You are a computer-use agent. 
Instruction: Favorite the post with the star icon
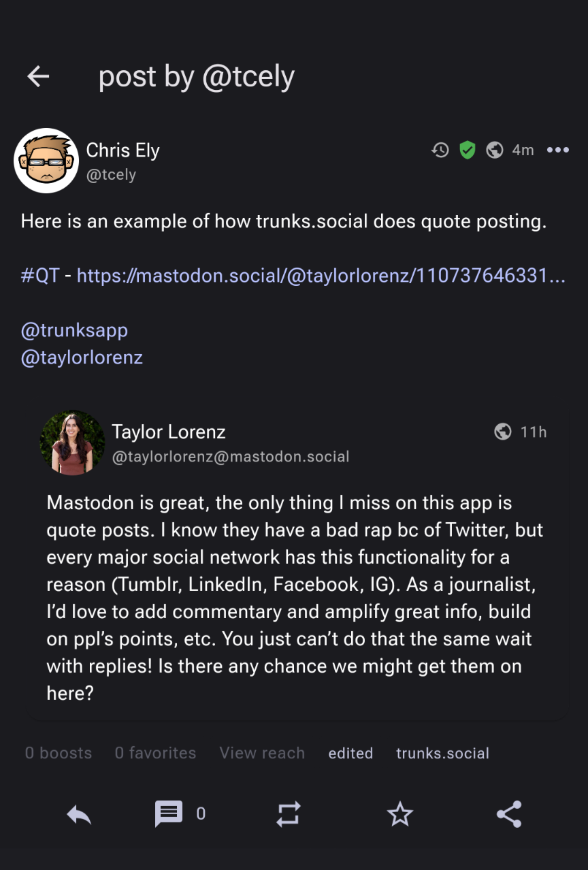(399, 813)
